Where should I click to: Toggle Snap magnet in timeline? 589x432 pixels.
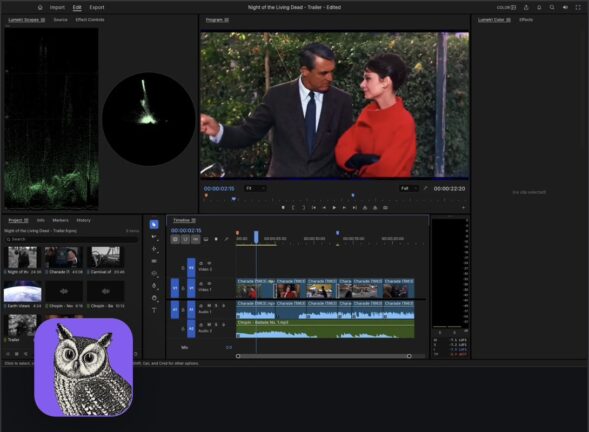(x=185, y=239)
